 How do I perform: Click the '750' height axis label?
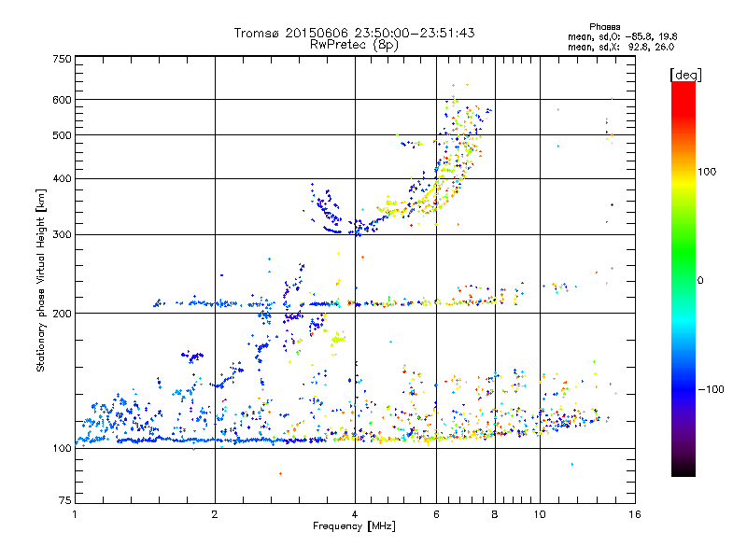62,59
